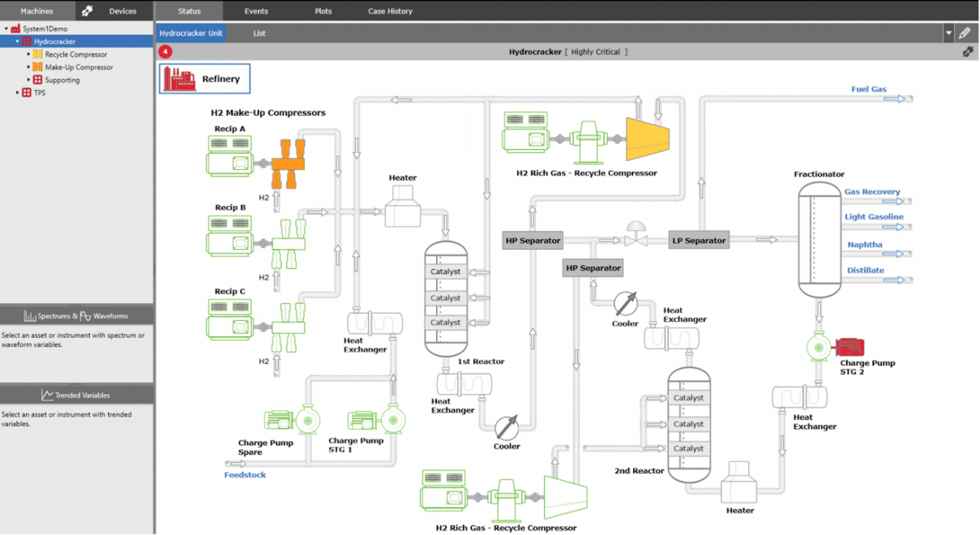Click the yellow H2 recycle compressor at top

tap(647, 138)
